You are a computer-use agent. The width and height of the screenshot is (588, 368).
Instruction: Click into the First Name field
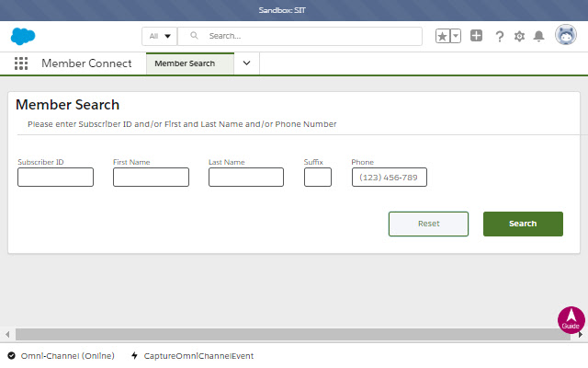(x=151, y=177)
